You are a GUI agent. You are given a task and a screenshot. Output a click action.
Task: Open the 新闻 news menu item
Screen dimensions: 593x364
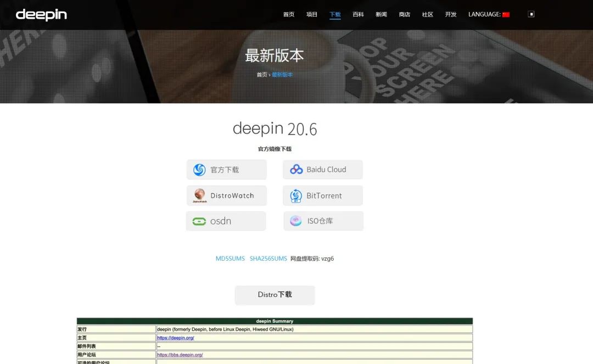(381, 14)
